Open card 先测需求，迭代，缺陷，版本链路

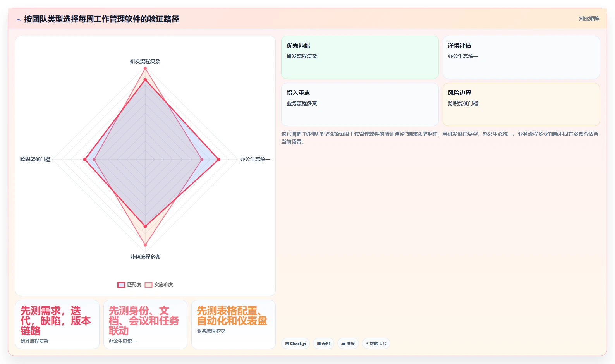point(57,325)
